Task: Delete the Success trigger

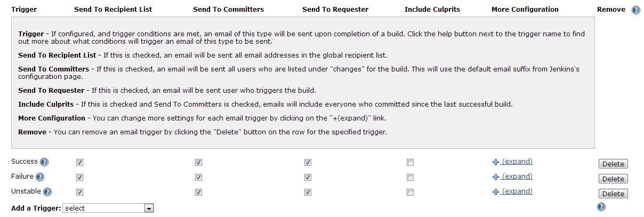Action: [613, 164]
